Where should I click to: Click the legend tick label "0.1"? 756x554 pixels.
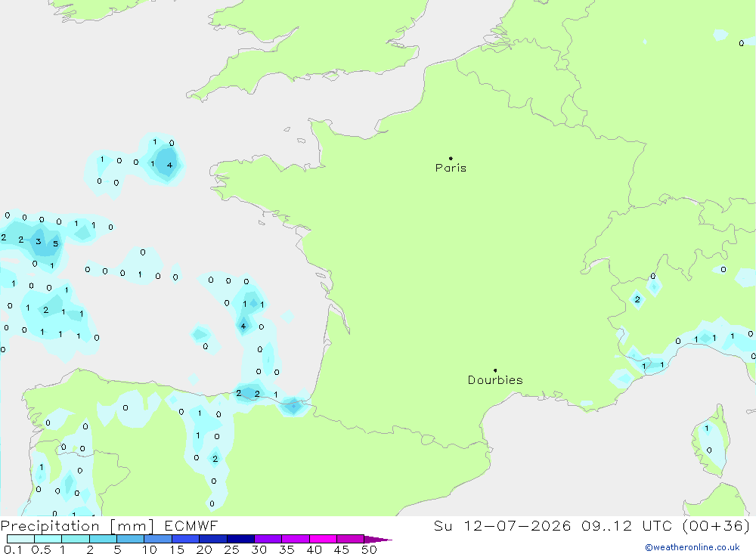click(x=13, y=549)
